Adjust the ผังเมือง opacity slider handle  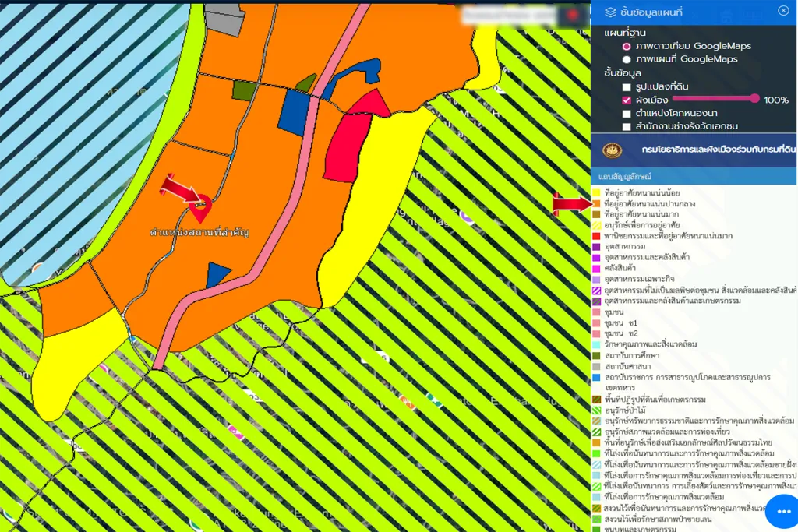[754, 98]
